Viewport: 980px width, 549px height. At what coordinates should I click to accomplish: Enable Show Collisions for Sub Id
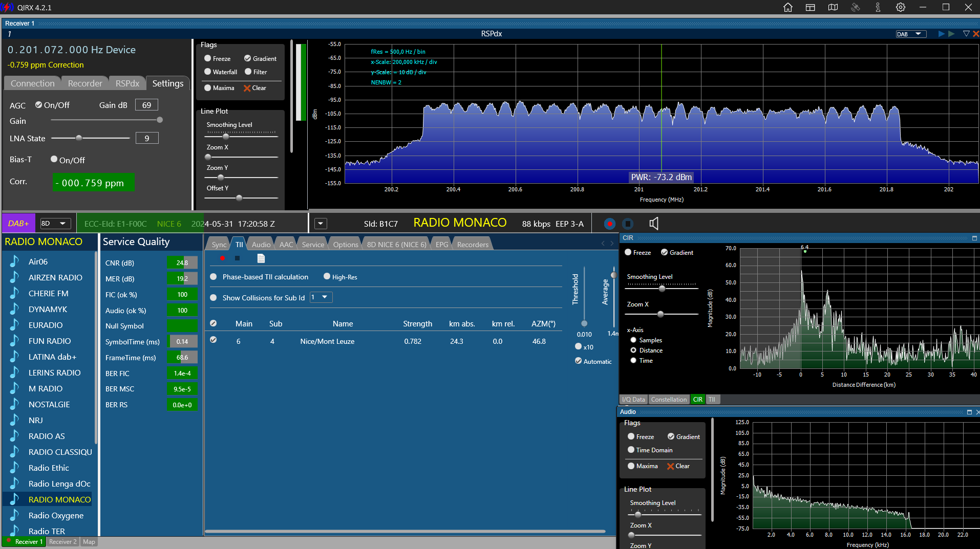point(214,298)
